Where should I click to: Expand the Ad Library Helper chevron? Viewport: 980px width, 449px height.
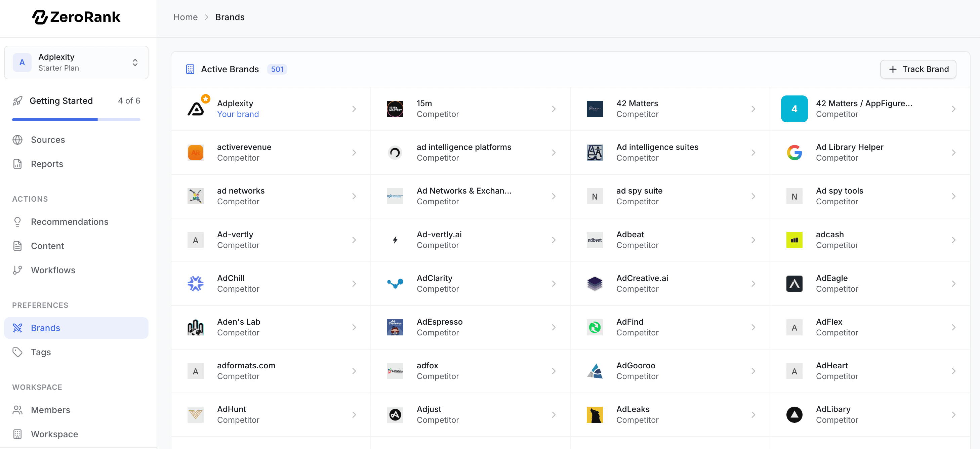[954, 153]
